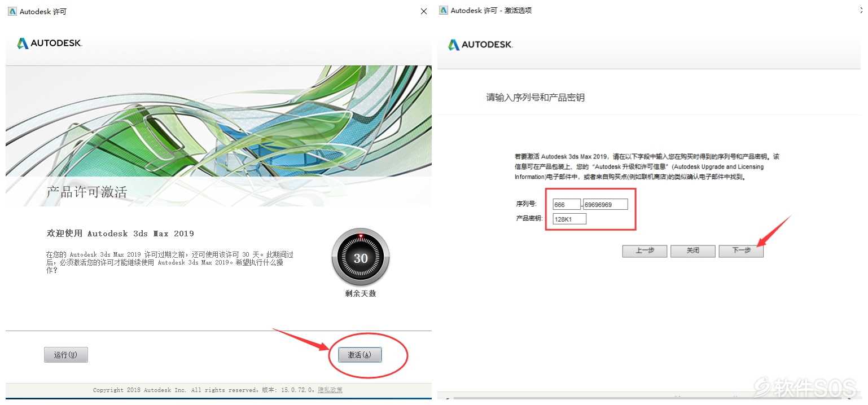The image size is (868, 405).
Task: Click the 剩余天数 label
Action: point(361,294)
